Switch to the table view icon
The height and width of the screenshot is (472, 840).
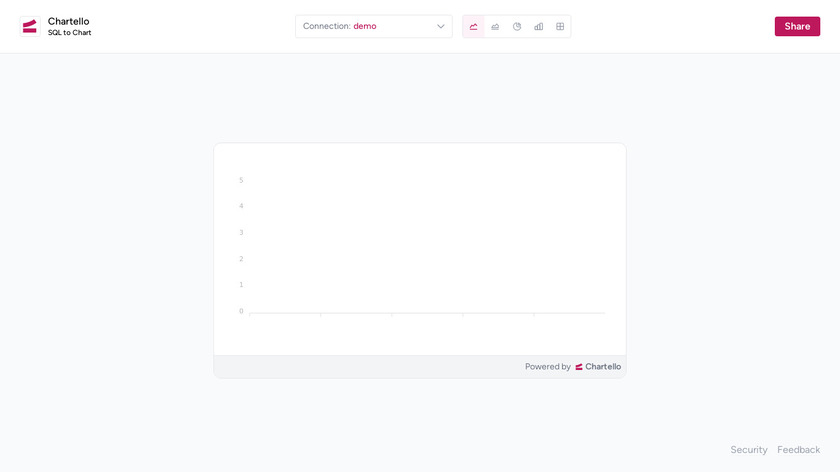pyautogui.click(x=560, y=26)
